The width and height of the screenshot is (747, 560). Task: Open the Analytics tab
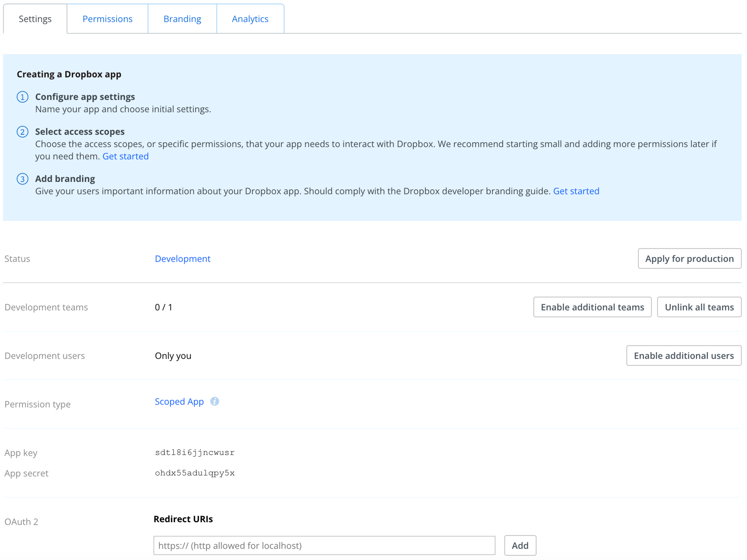250,19
